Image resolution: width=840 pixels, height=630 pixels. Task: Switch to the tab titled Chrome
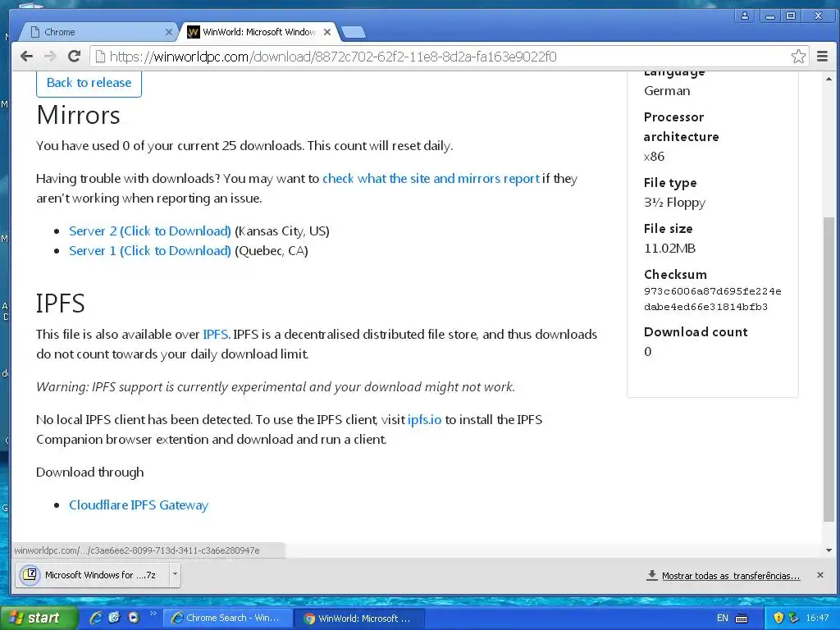tap(99, 32)
